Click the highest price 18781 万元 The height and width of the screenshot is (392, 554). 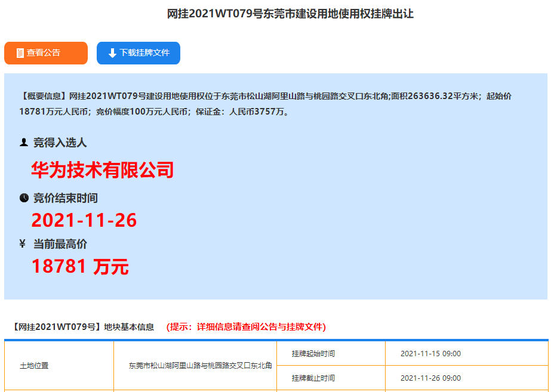click(80, 266)
